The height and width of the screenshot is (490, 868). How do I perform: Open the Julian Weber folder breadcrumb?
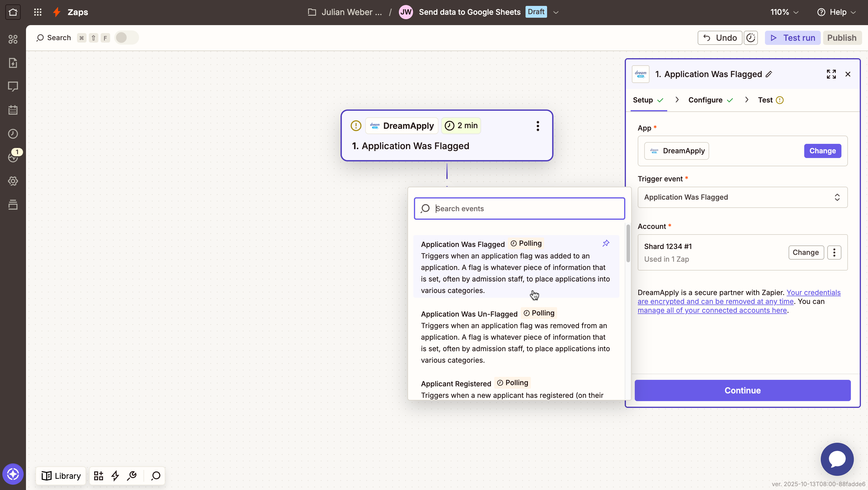point(345,12)
